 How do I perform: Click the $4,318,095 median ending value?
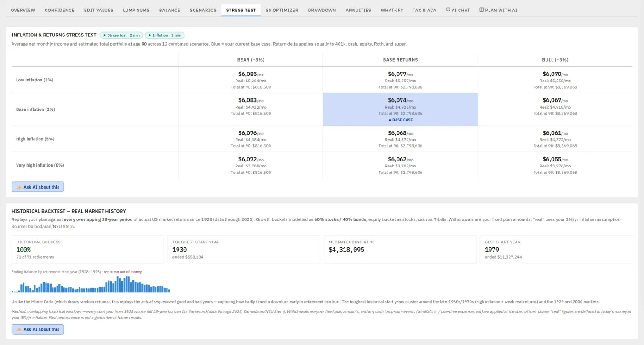point(346,249)
